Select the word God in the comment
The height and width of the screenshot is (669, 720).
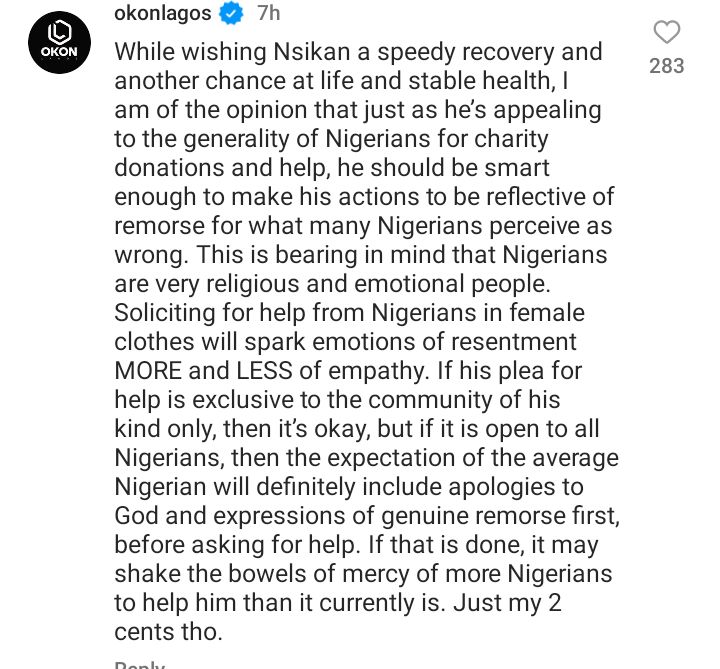click(x=136, y=515)
